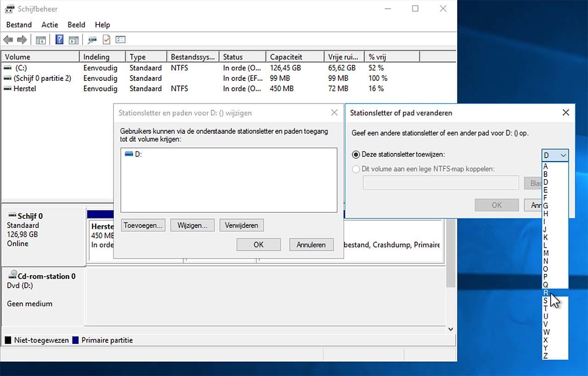
Task: Open the blue question mark Help icon
Action: click(59, 40)
